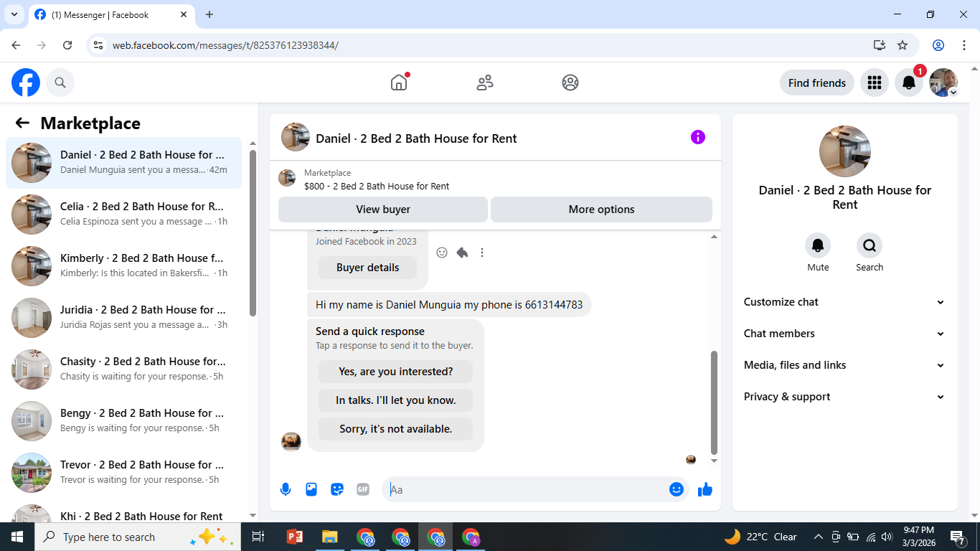The height and width of the screenshot is (551, 980).
Task: Expand the Chat members section
Action: coord(844,334)
